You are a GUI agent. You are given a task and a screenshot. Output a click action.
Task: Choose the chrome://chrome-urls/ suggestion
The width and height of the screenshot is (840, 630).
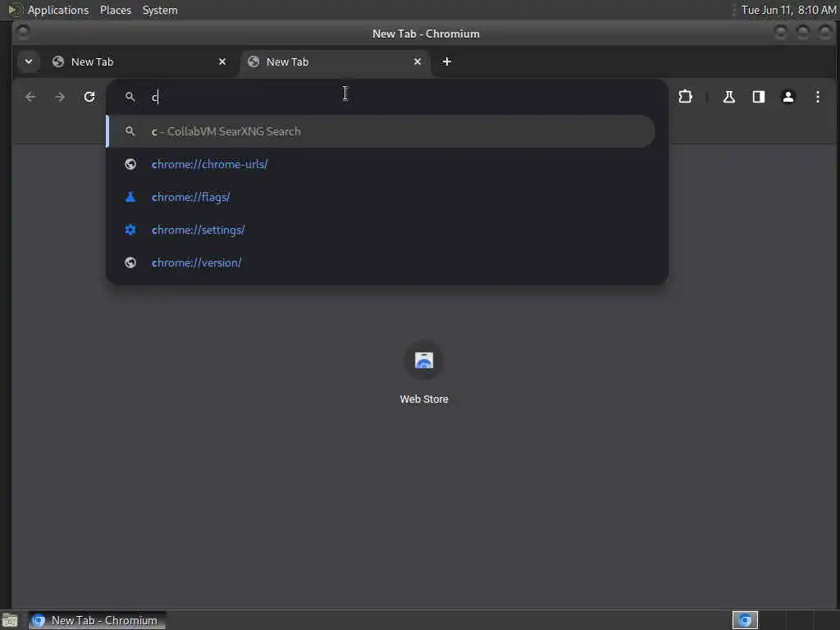(381, 164)
